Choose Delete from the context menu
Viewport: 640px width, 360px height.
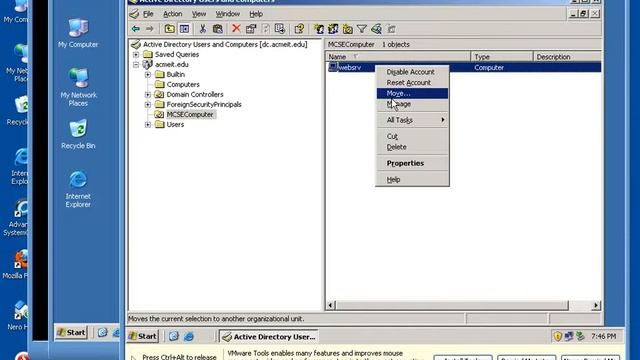[412, 147]
